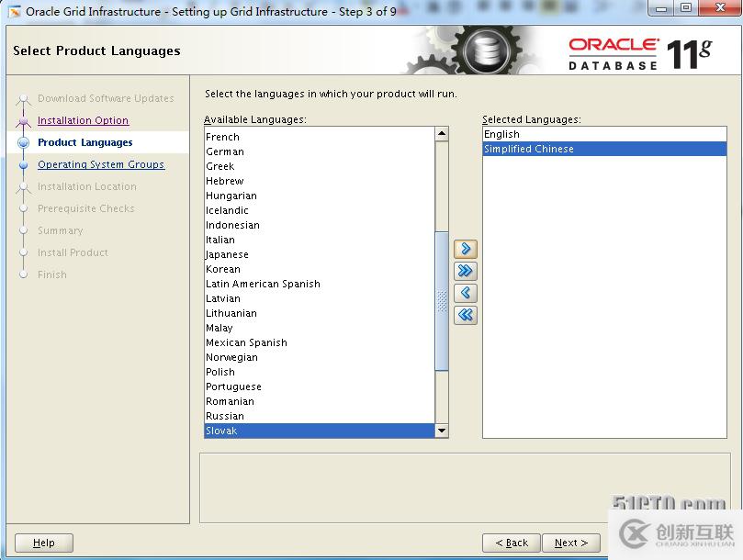This screenshot has width=743, height=560.
Task: Select German in Available Languages
Action: click(320, 151)
